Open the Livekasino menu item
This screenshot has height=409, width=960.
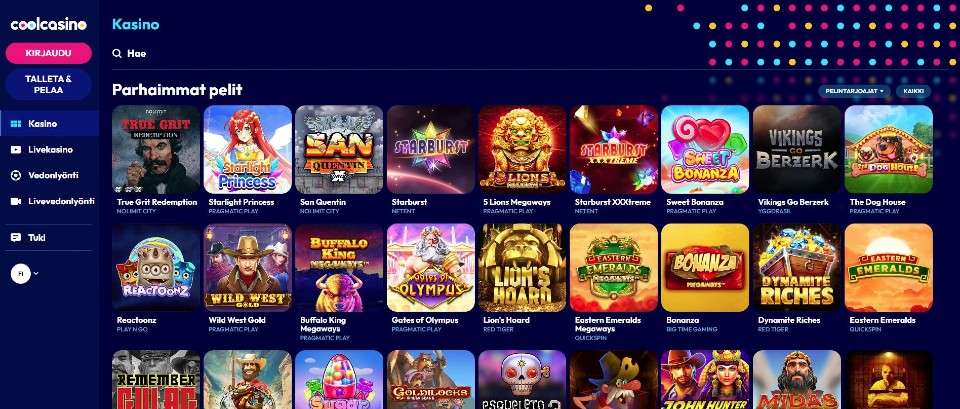pos(49,149)
